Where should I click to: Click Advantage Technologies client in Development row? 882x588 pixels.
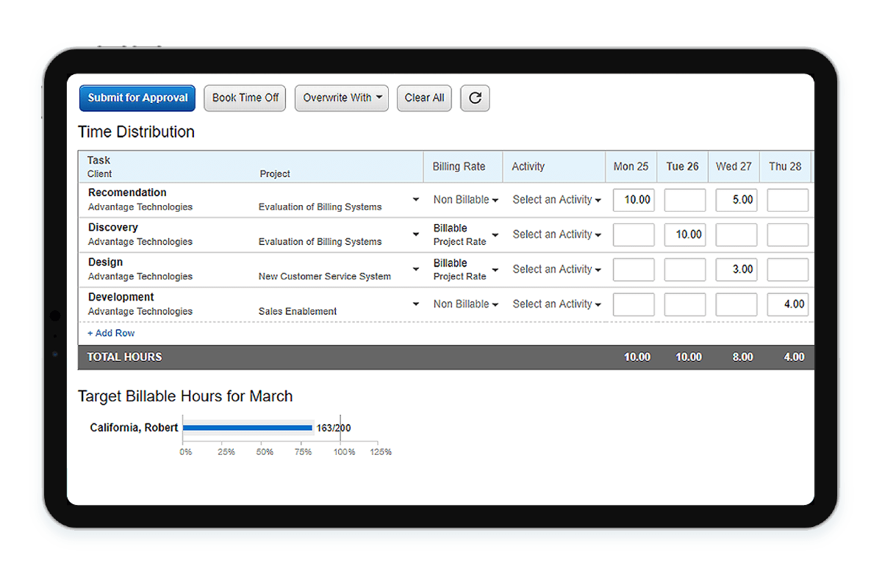(140, 312)
